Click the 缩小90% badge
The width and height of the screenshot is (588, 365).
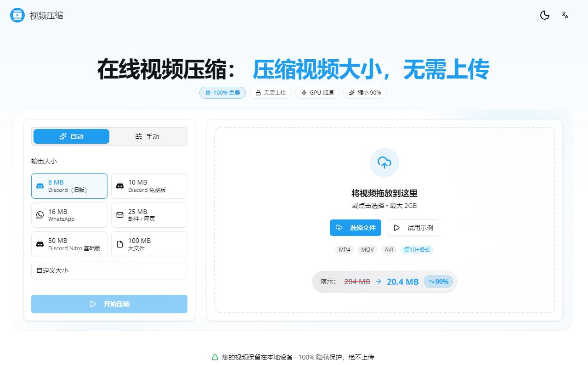tap(365, 93)
